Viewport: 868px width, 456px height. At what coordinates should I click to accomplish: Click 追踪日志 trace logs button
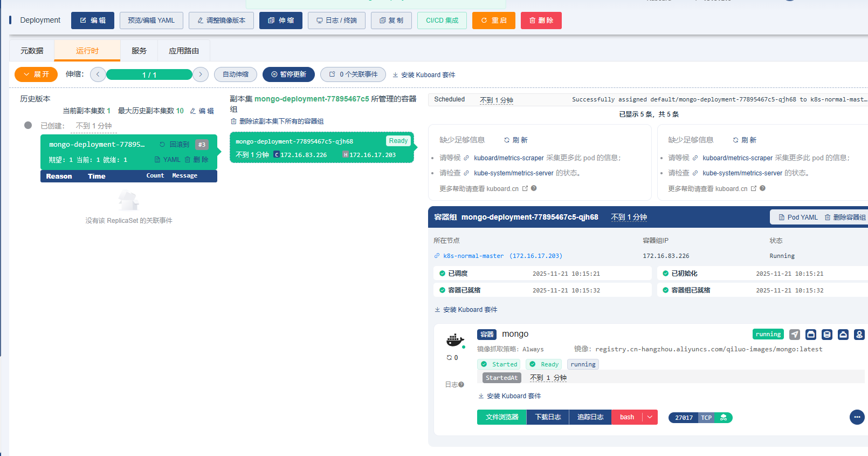tap(590, 417)
